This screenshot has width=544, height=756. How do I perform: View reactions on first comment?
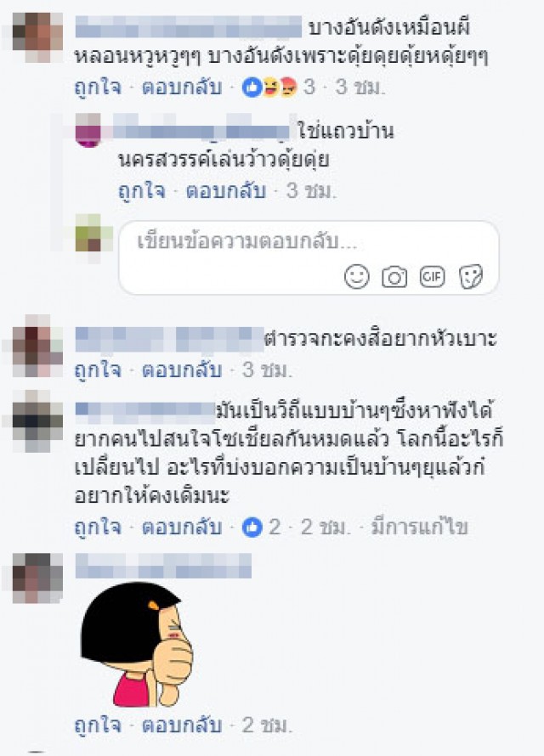278,87
